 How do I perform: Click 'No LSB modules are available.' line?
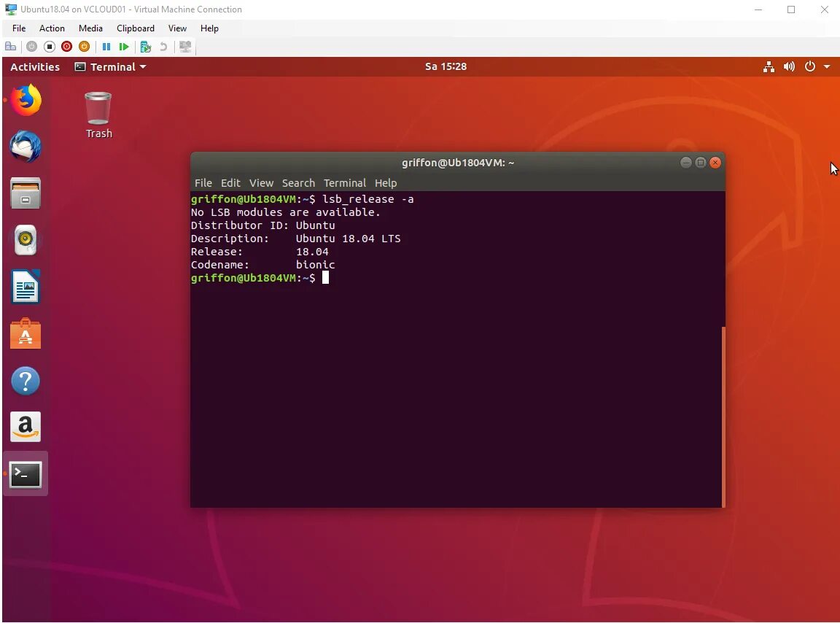(x=286, y=212)
